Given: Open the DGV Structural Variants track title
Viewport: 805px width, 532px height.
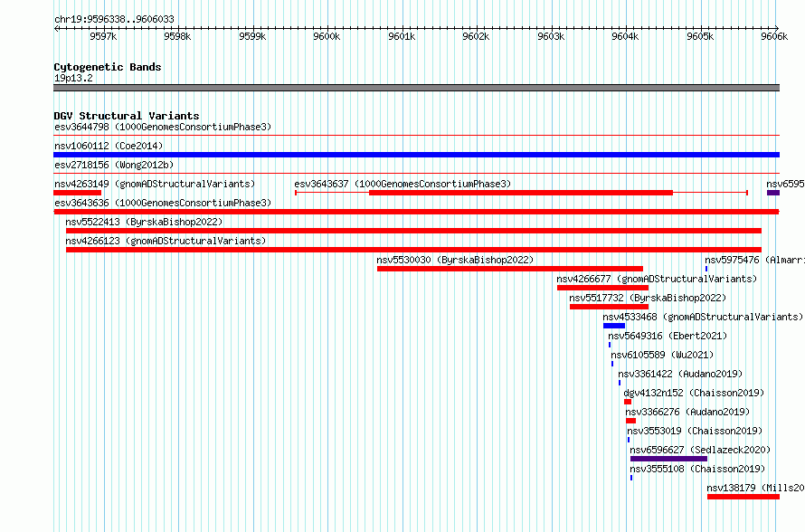Looking at the screenshot, I should (x=127, y=116).
